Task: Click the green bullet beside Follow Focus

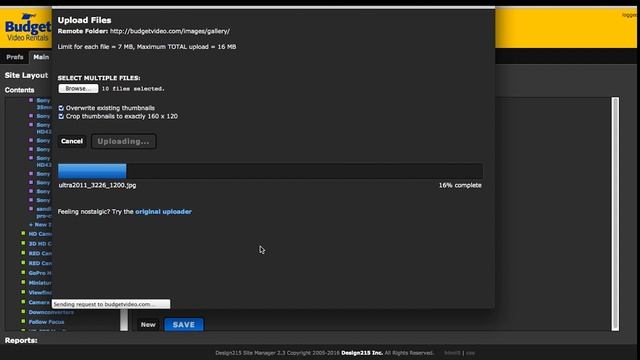Action: (23, 321)
